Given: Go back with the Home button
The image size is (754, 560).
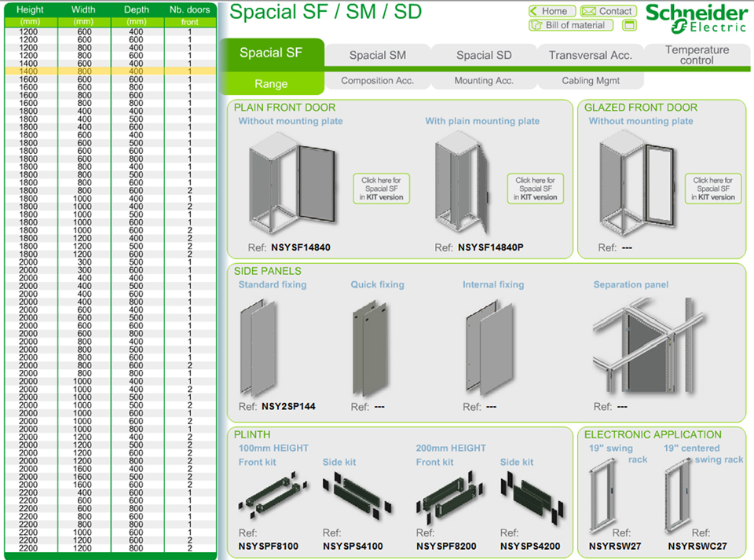Looking at the screenshot, I should [x=551, y=11].
